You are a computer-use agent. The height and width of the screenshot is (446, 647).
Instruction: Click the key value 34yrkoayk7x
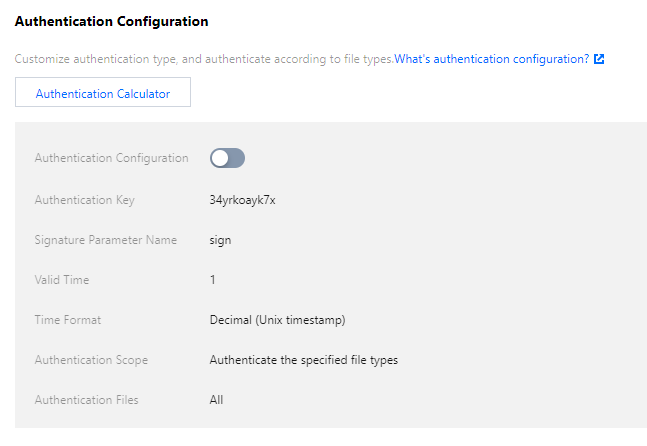pyautogui.click(x=242, y=200)
